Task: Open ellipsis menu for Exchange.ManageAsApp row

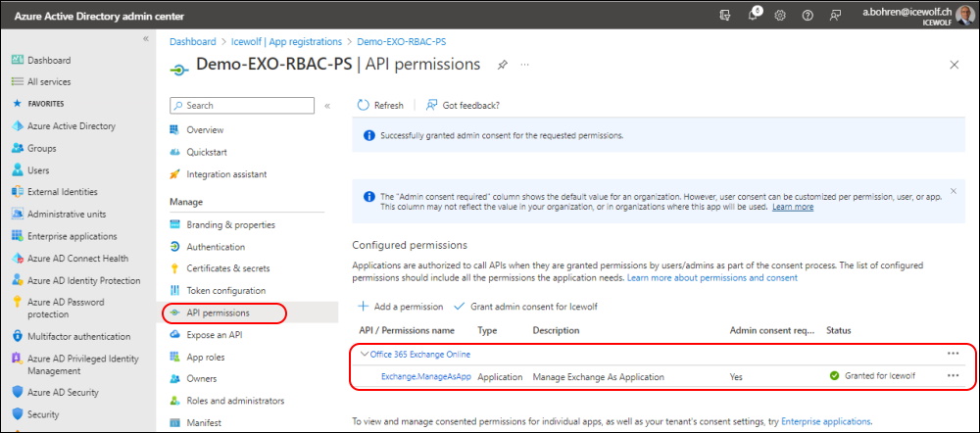Action: pyautogui.click(x=953, y=376)
